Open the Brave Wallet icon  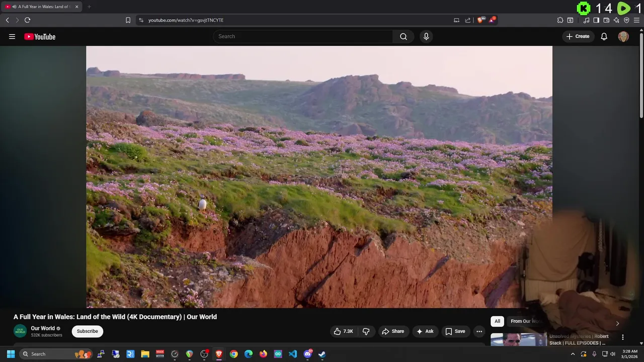coord(606,20)
